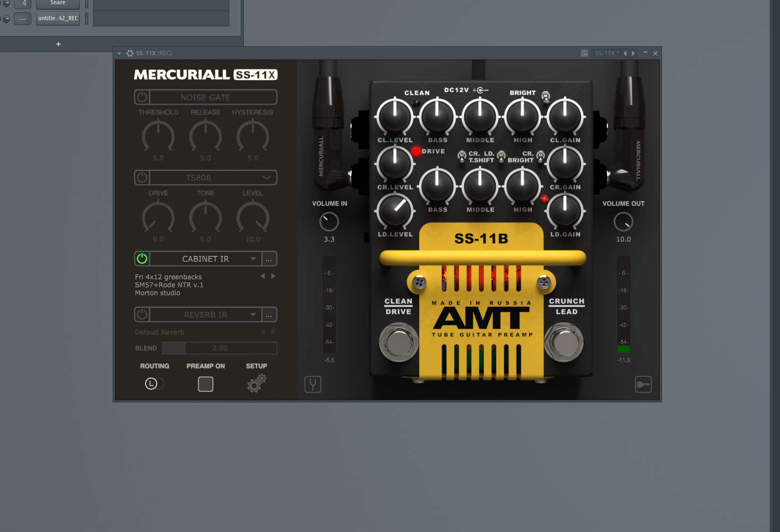Flip the CR. BRIGHT toggle switch
The width and height of the screenshot is (780, 532).
(x=540, y=156)
